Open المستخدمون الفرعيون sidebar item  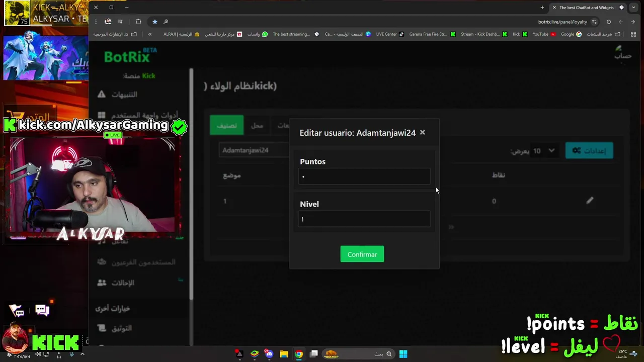pyautogui.click(x=143, y=262)
